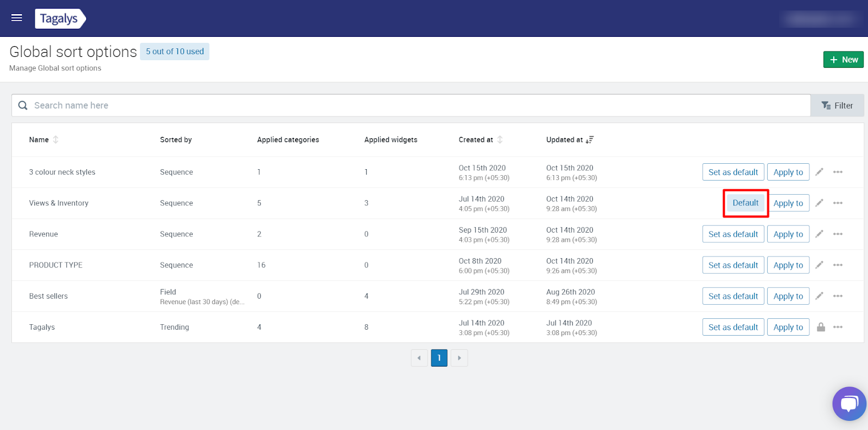Click the Views & Inventory name
This screenshot has height=430, width=868.
coord(59,203)
